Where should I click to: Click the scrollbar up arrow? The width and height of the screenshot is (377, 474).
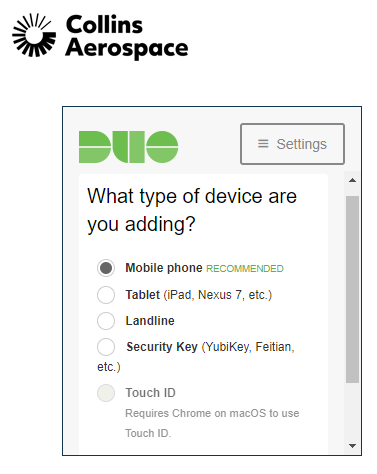[352, 180]
